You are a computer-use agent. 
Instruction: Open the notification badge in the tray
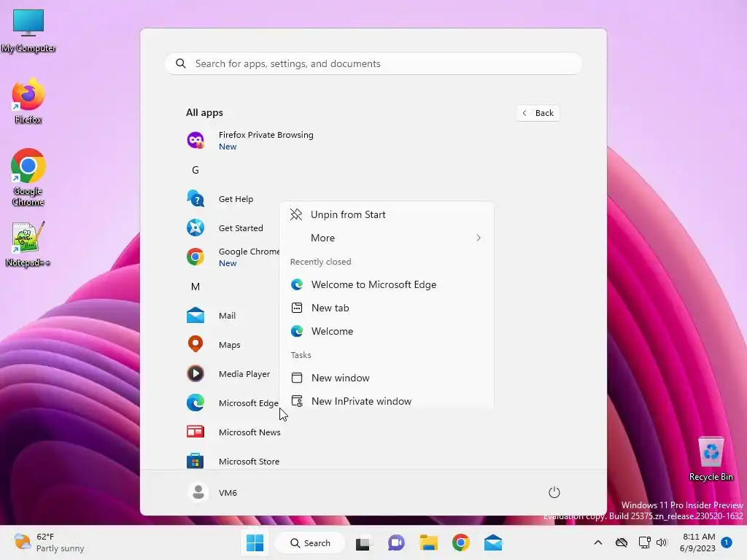click(x=727, y=542)
